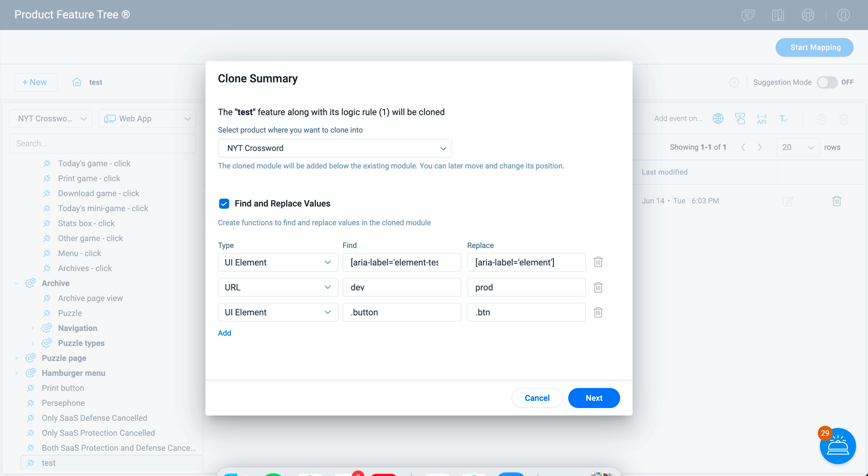Screen dimensions: 868x476
Task: Open the NYT Crosswo... product selector in sidebar
Action: 51,119
